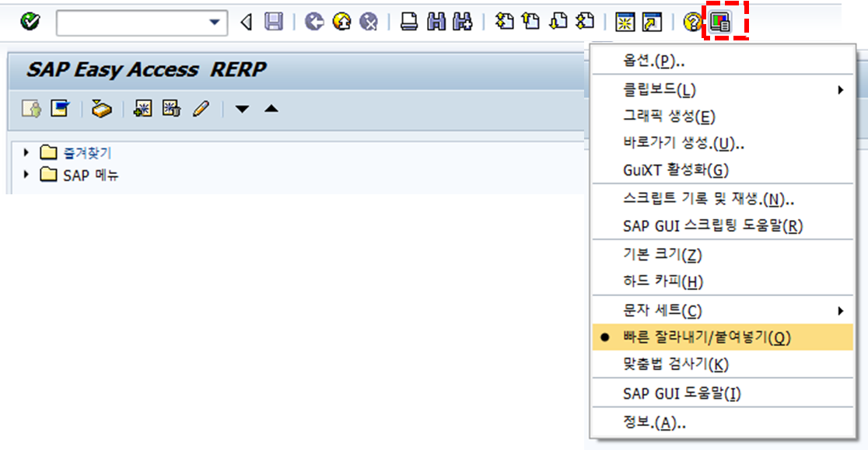Image resolution: width=868 pixels, height=450 pixels.
Task: Click the green checkmark Enter icon
Action: pos(30,22)
